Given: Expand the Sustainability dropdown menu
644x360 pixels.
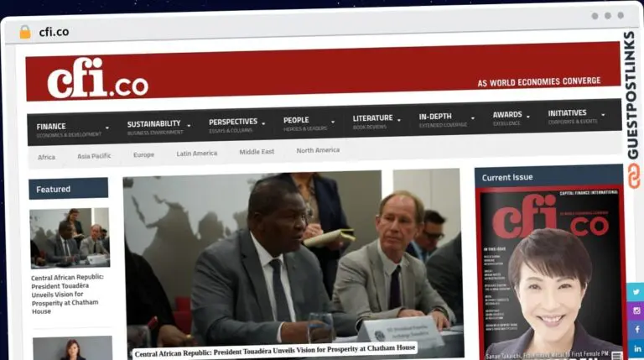Looking at the screenshot, I should tap(158, 127).
